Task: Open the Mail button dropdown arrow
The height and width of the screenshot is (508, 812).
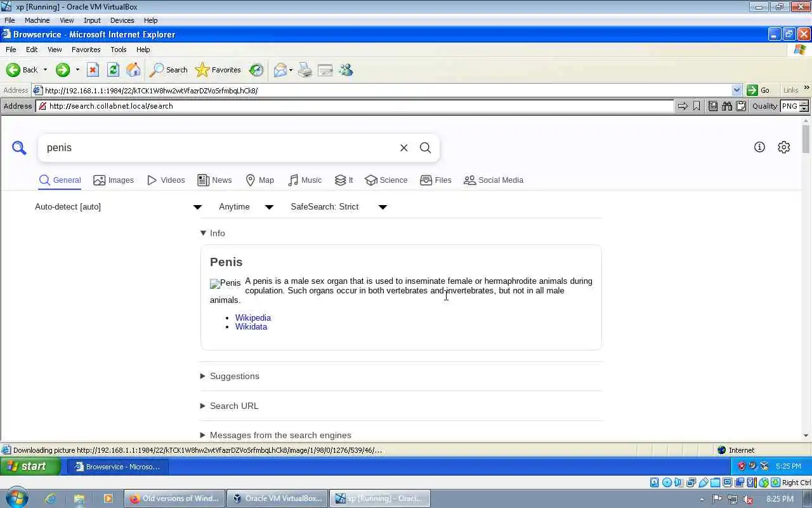Action: tap(291, 70)
